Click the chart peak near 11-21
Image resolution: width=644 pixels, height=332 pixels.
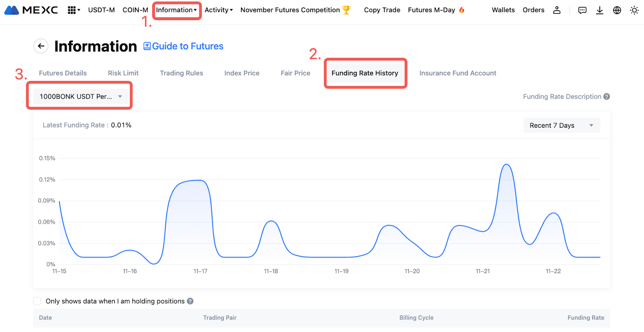pyautogui.click(x=507, y=165)
